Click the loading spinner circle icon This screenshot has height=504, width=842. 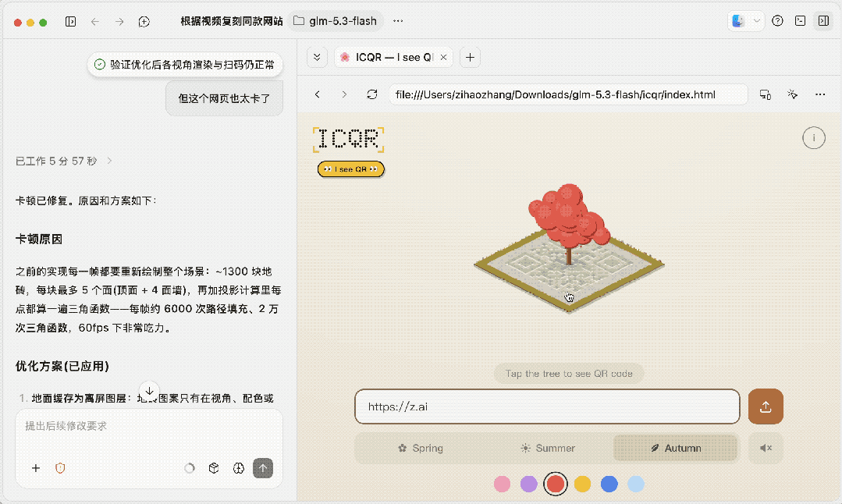tap(190, 468)
